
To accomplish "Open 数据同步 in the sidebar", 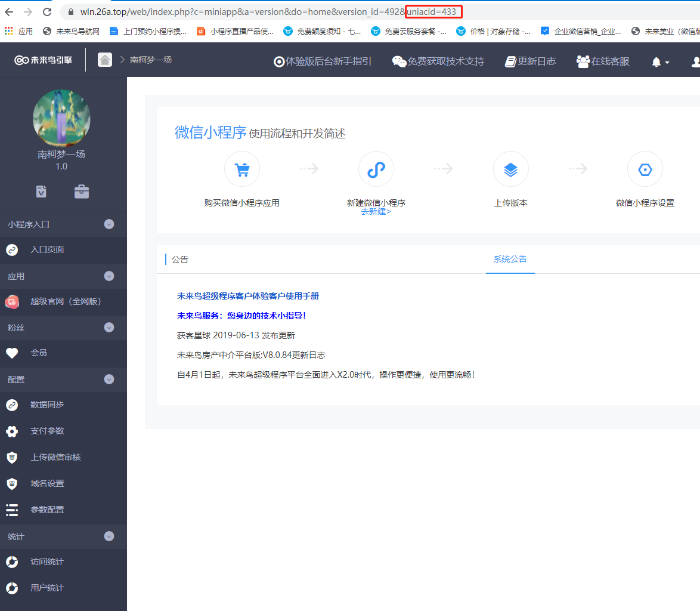I will pos(63,405).
